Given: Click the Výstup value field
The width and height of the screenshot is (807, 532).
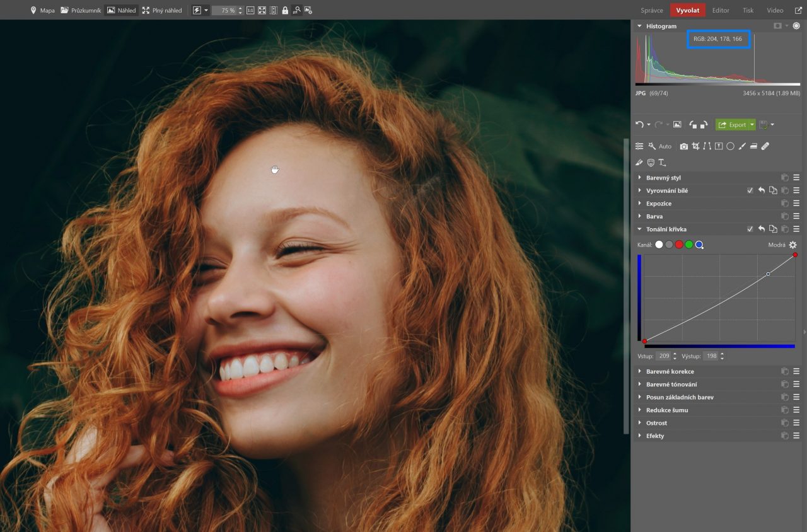Looking at the screenshot, I should point(711,356).
